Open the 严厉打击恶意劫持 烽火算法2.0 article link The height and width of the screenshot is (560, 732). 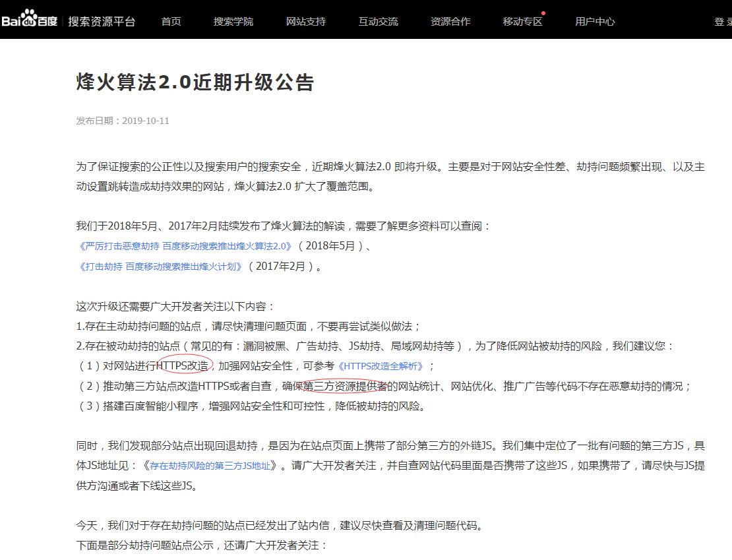click(x=184, y=246)
